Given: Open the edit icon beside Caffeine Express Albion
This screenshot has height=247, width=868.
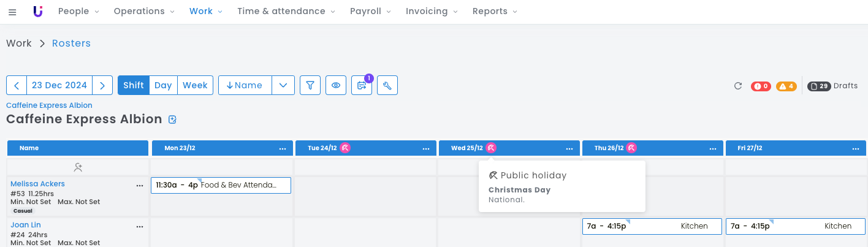Looking at the screenshot, I should click(x=172, y=120).
